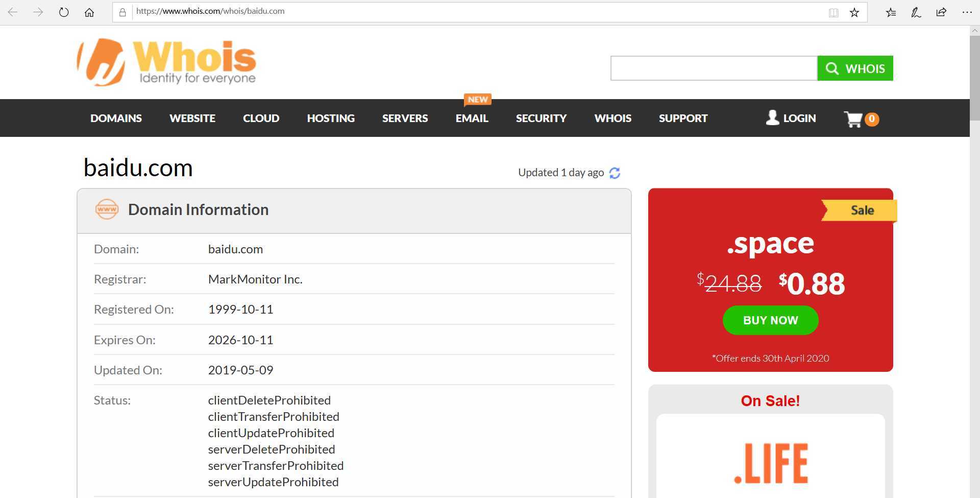Click the BUY NOW button
The width and height of the screenshot is (980, 498).
tap(771, 320)
